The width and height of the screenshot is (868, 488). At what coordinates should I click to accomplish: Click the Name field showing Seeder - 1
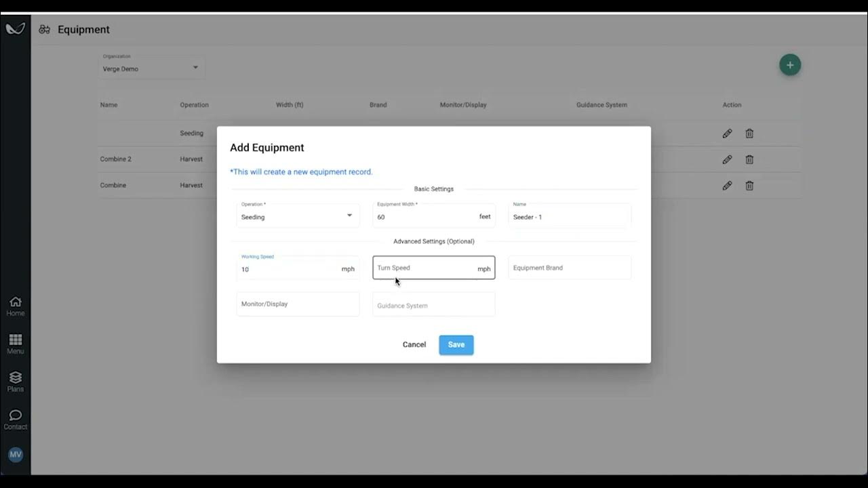click(x=570, y=215)
